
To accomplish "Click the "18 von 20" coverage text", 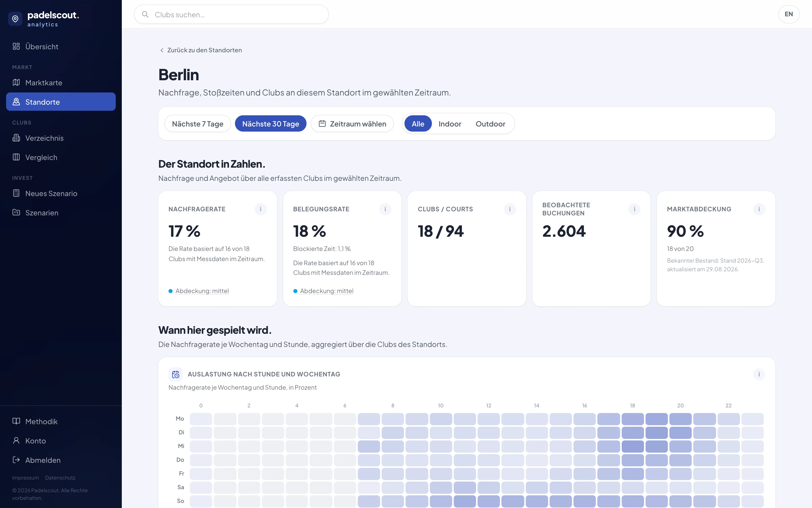I will [680, 249].
